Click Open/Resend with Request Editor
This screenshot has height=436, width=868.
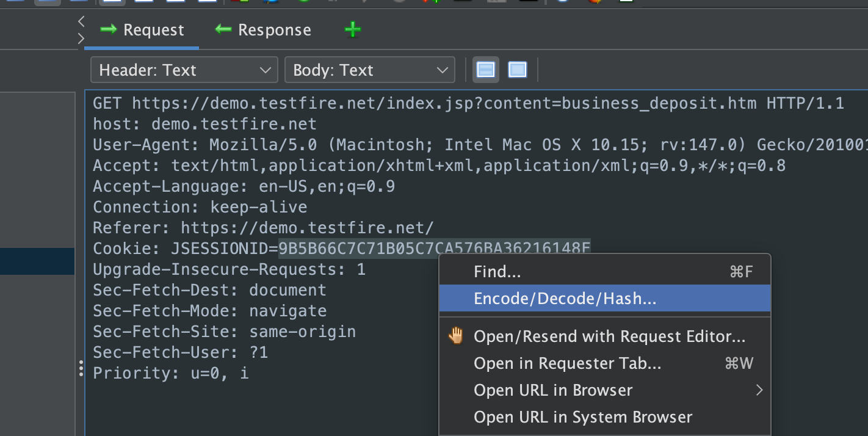pos(610,335)
